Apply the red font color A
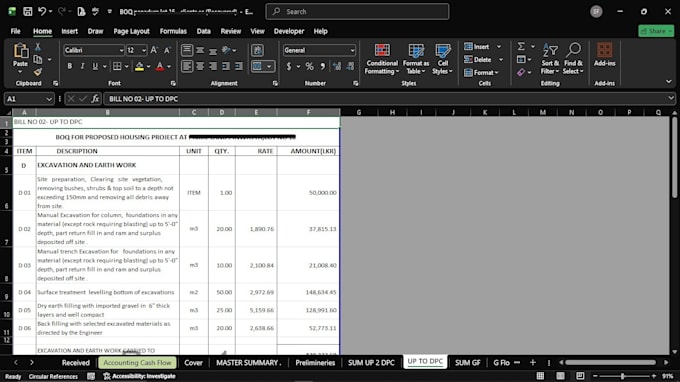Image resolution: width=680 pixels, height=382 pixels. click(160, 66)
